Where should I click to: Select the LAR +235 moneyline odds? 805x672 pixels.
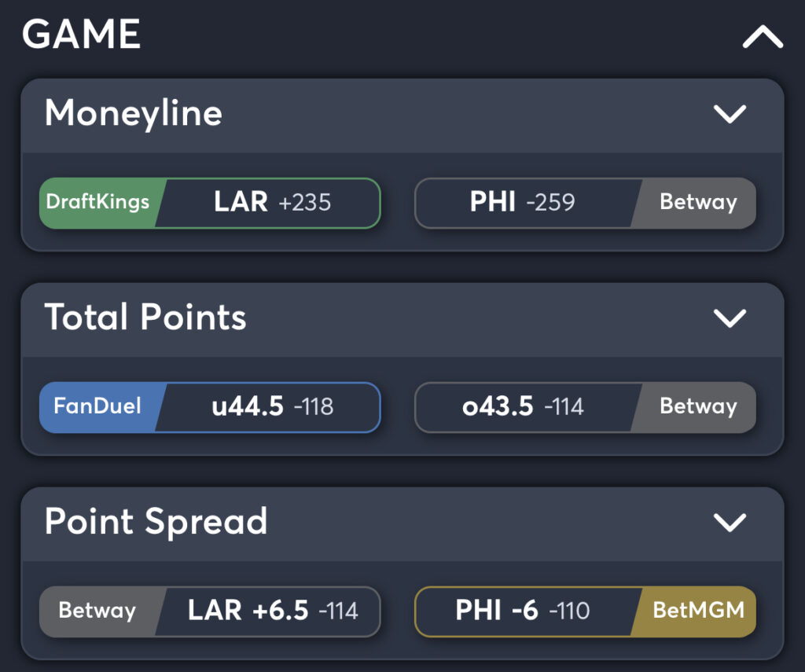(271, 203)
